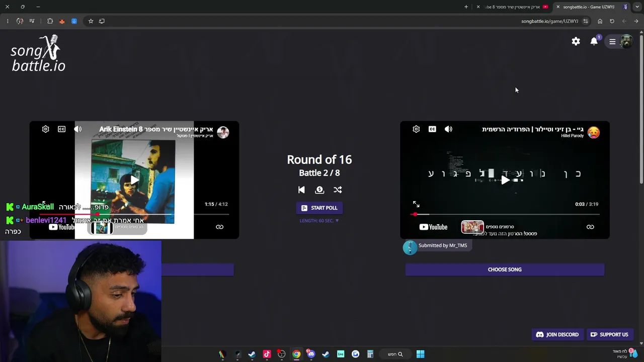644x362 pixels.
Task: Close the songbattle.io browser tab
Action: click(x=558, y=7)
